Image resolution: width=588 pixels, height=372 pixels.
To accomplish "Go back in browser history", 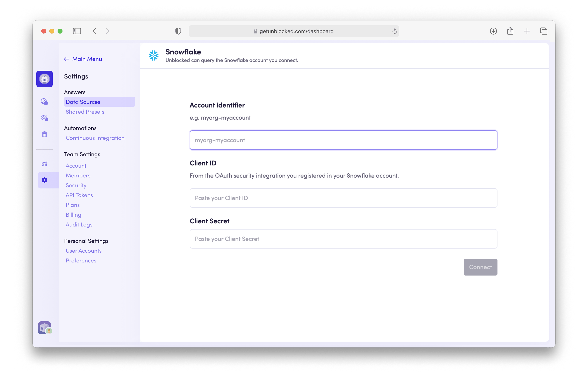I will (94, 31).
